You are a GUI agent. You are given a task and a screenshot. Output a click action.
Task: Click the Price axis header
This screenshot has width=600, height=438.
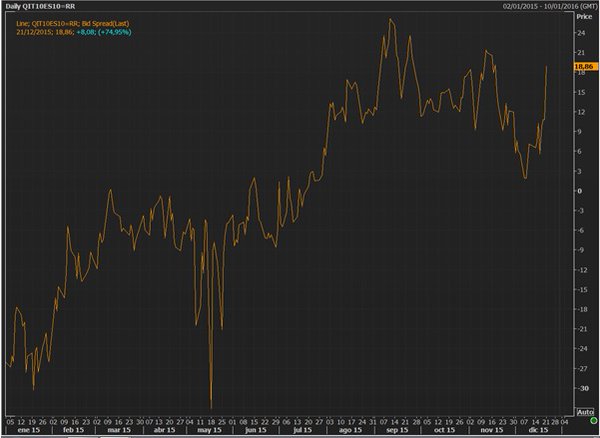[x=584, y=16]
